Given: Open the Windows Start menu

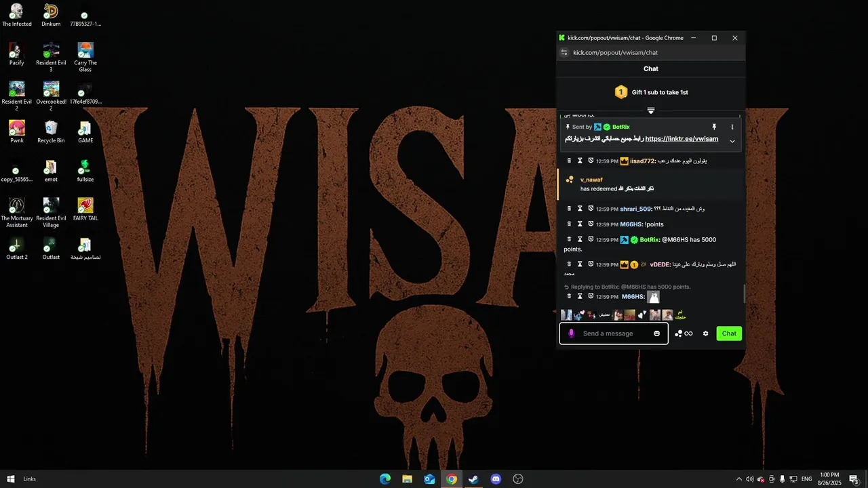Looking at the screenshot, I should click(11, 479).
